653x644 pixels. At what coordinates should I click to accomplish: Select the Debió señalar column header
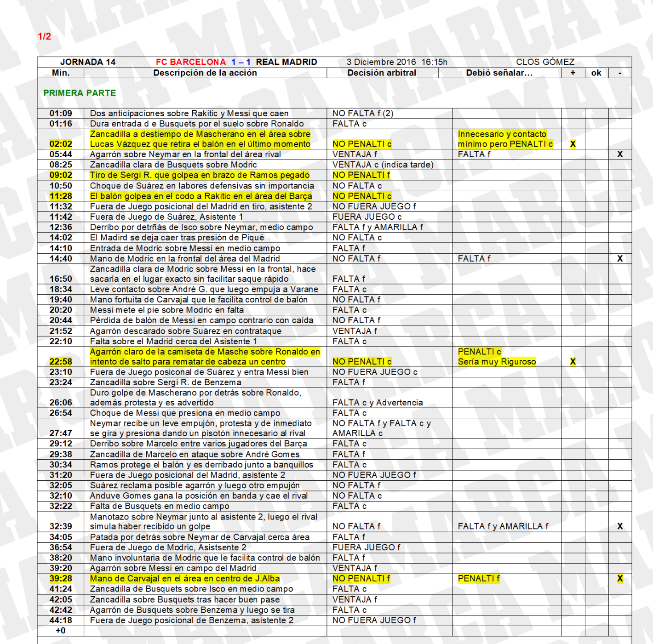(x=499, y=73)
